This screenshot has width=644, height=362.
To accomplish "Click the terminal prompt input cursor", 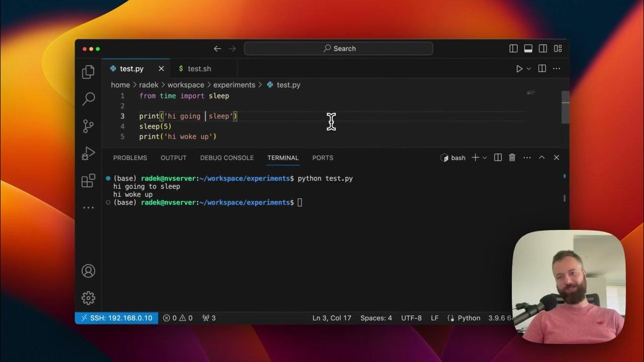I will coord(300,203).
